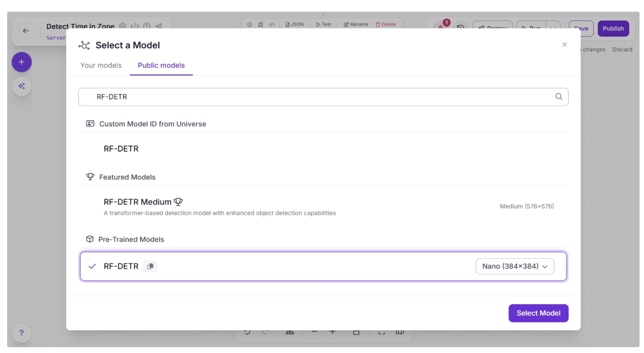Image resolution: width=644 pixels, height=353 pixels.
Task: Click the model graph icon in dialog title
Action: tap(84, 45)
